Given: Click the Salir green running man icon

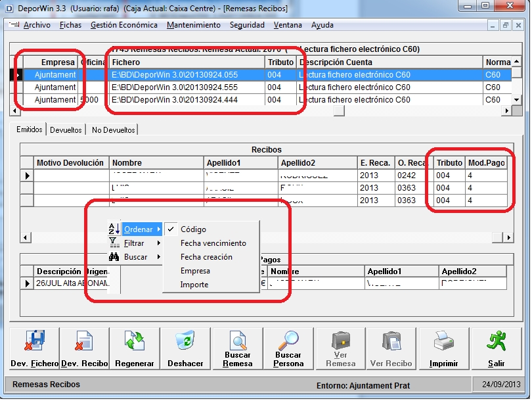Looking at the screenshot, I should tap(496, 341).
